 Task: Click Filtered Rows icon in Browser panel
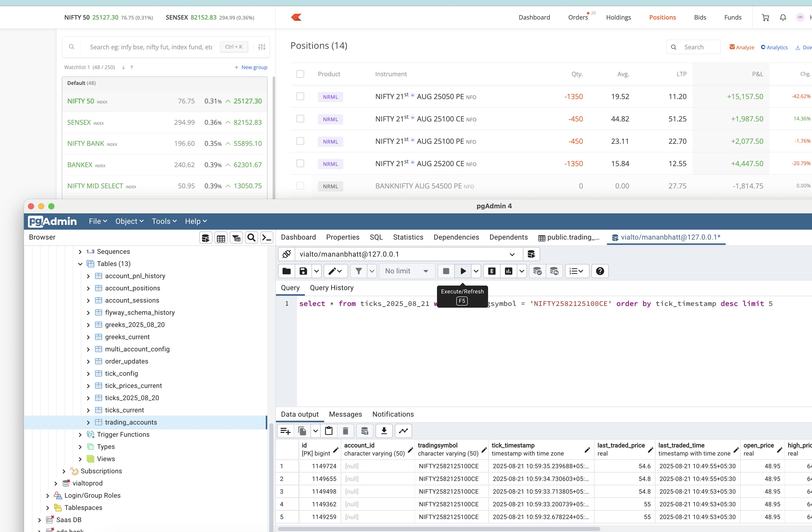click(x=236, y=238)
